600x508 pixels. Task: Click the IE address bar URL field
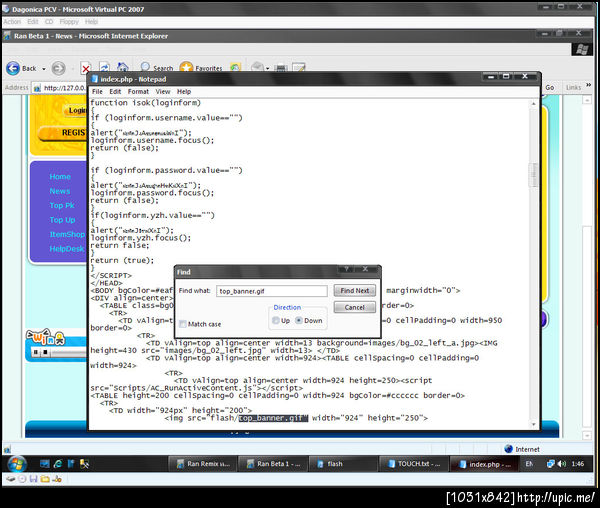[x=59, y=88]
